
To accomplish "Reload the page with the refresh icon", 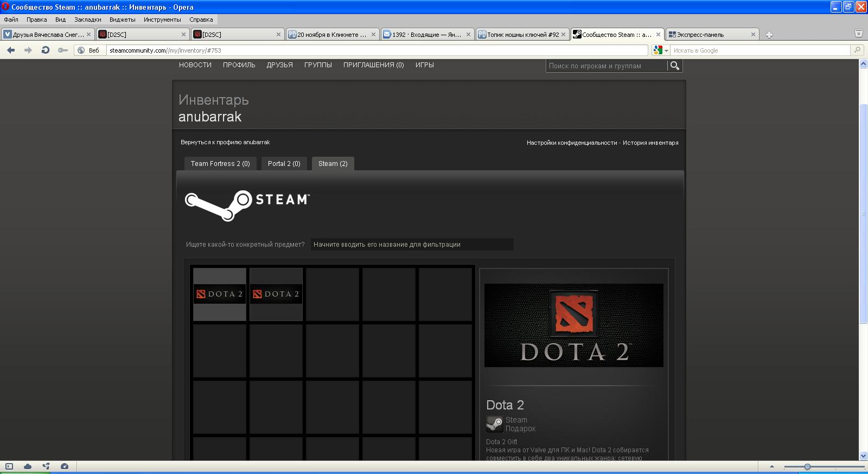I will pyautogui.click(x=46, y=50).
